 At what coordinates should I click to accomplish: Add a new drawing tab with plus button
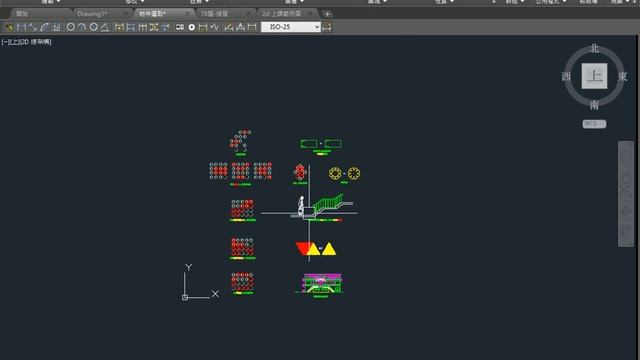[327, 14]
